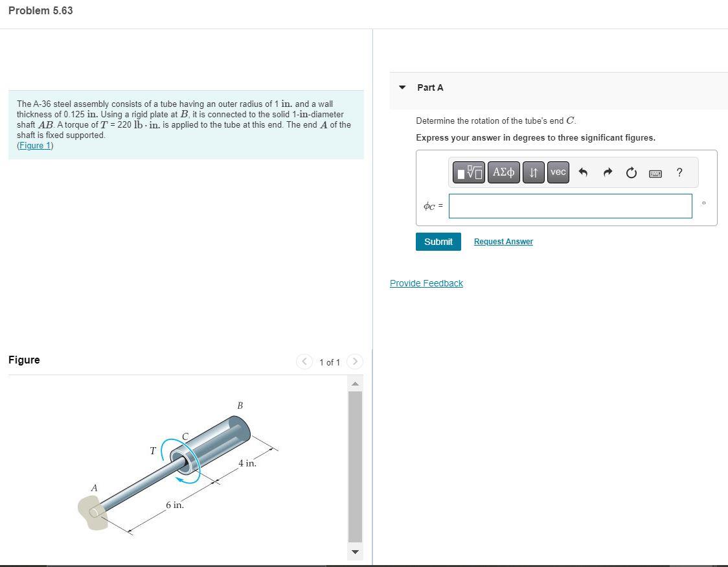Click the scroll-up arrow above the figure scrollbar
The image size is (728, 567).
[355, 383]
